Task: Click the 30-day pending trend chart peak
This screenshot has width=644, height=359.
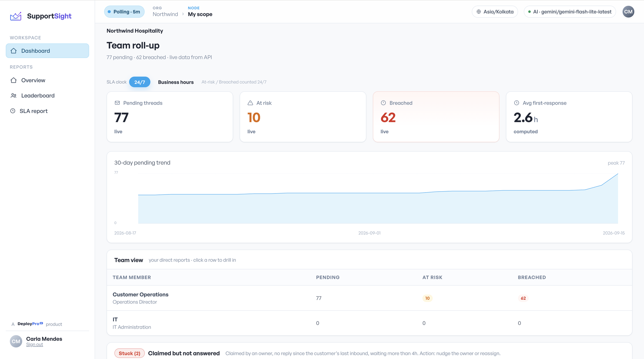Action: (618, 174)
